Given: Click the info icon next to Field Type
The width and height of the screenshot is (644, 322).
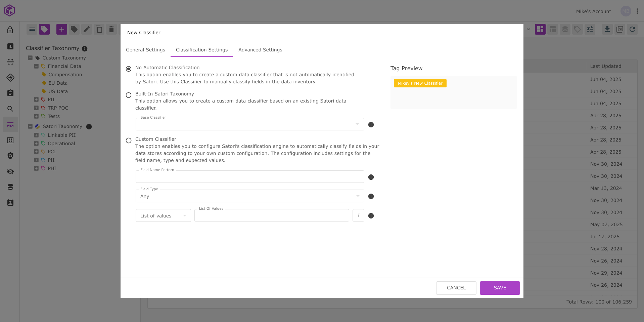Looking at the screenshot, I should coord(371,196).
